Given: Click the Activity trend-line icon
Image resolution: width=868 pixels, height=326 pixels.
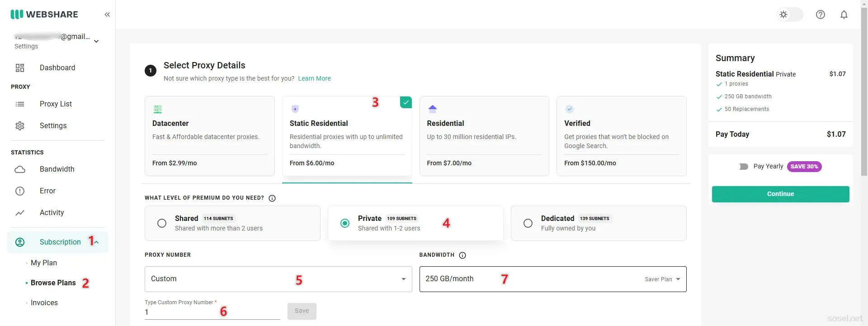Looking at the screenshot, I should (x=20, y=213).
